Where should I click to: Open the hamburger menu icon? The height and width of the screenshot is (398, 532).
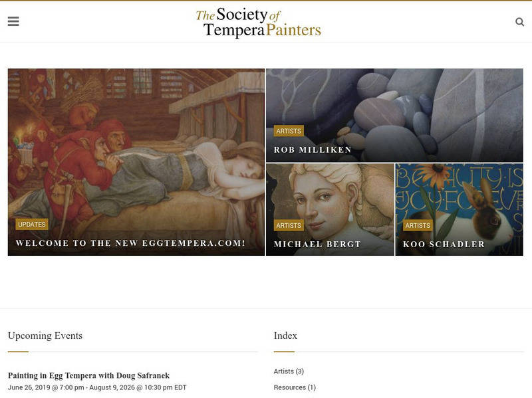(x=13, y=22)
